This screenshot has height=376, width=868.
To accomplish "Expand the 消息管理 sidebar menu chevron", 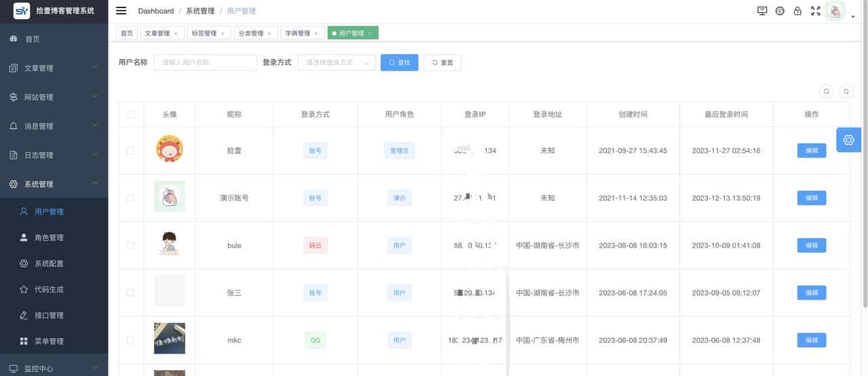I will [95, 126].
